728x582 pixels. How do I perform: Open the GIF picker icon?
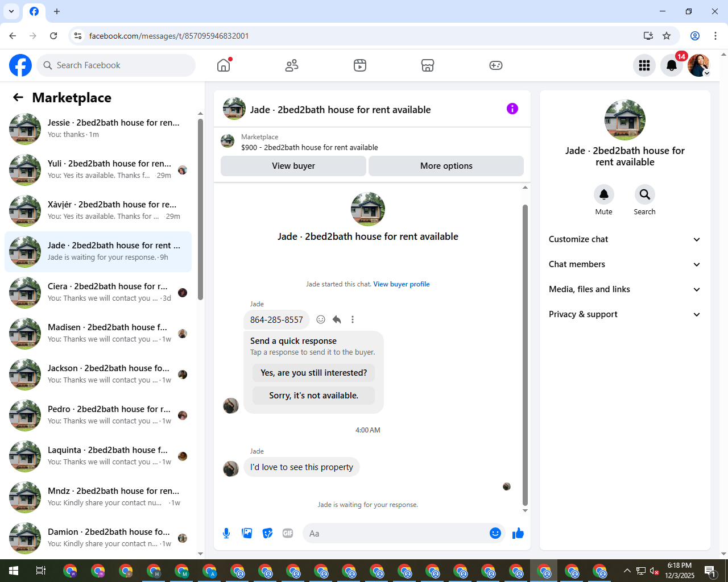click(288, 533)
